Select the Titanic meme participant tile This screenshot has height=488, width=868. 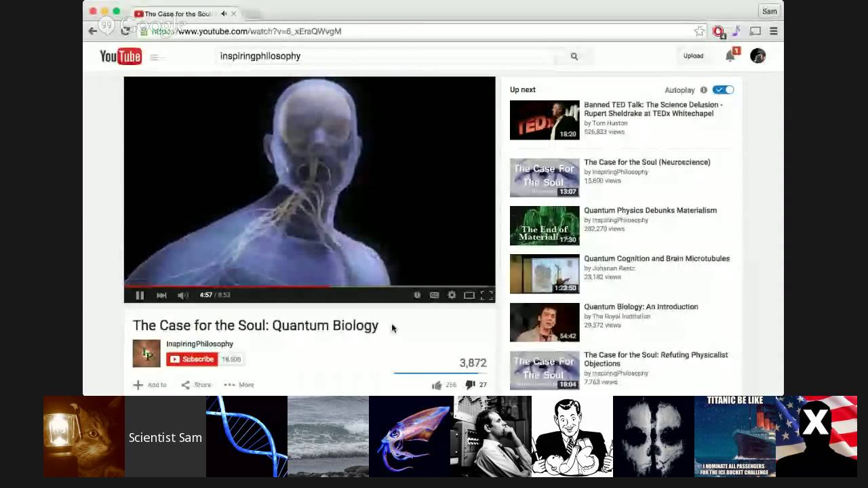(x=735, y=436)
